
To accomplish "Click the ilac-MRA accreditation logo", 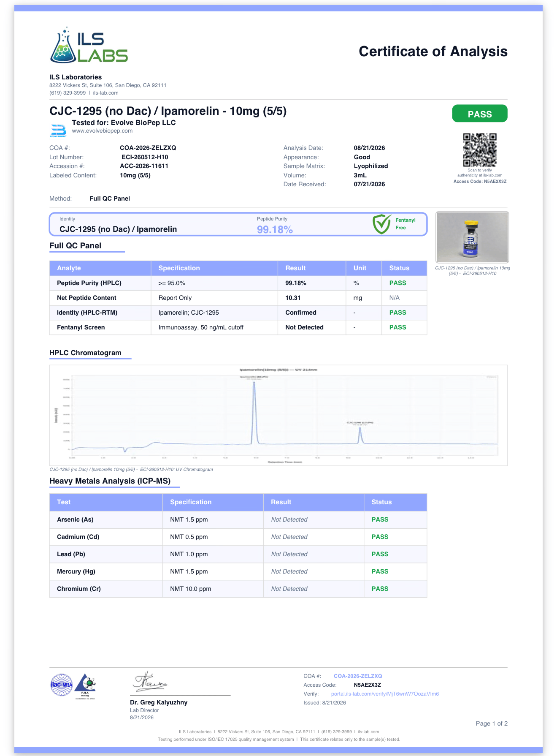I will coord(62,685).
